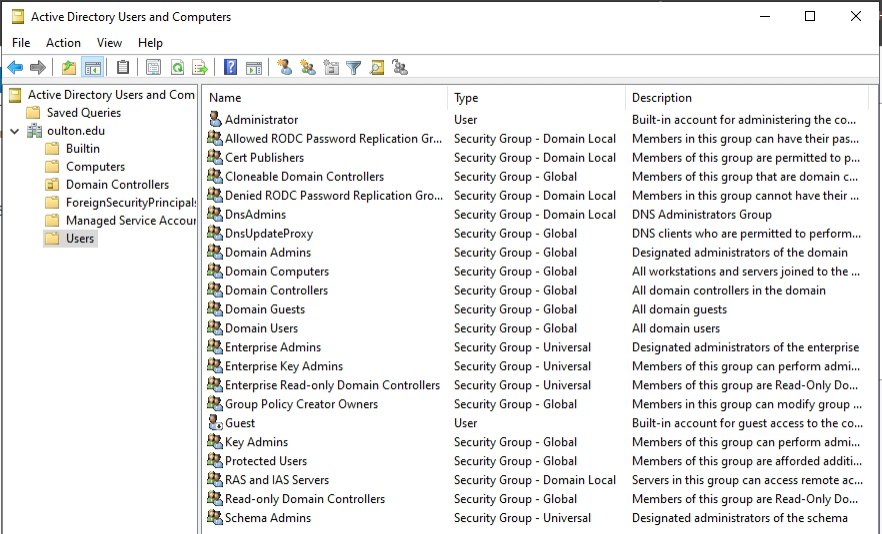882x534 pixels.
Task: Click the Refresh toolbar icon
Action: pos(176,68)
